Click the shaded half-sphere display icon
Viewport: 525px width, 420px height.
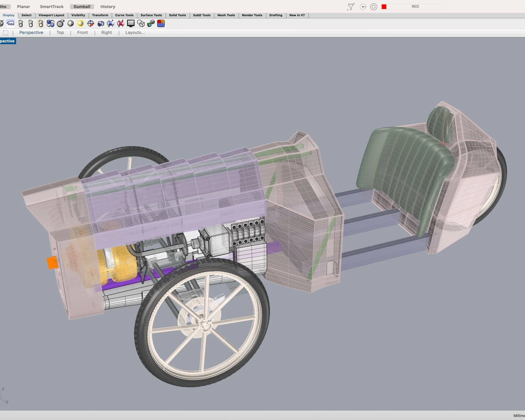tap(70, 24)
